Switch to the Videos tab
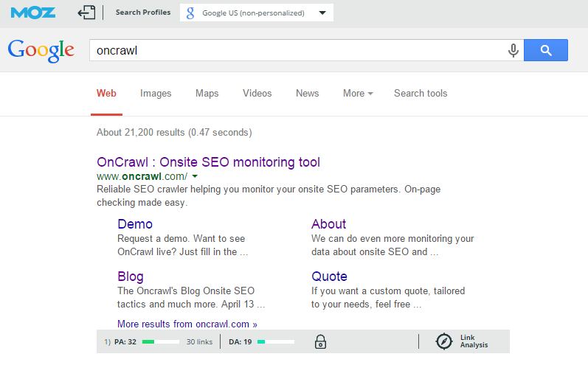588x365 pixels. 257,93
